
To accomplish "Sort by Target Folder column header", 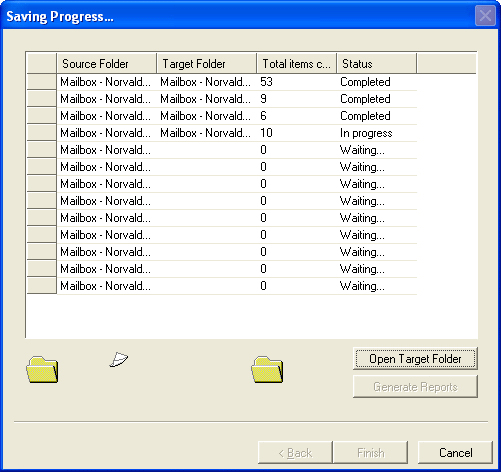I will click(207, 63).
